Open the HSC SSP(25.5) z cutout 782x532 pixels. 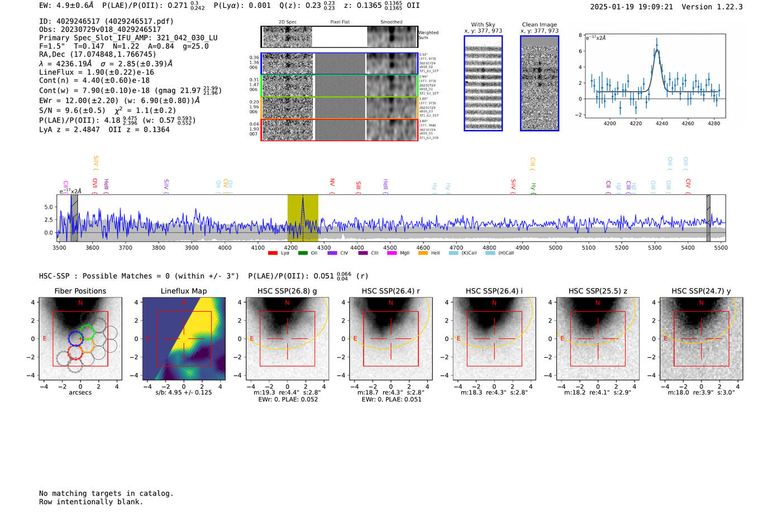tap(598, 339)
